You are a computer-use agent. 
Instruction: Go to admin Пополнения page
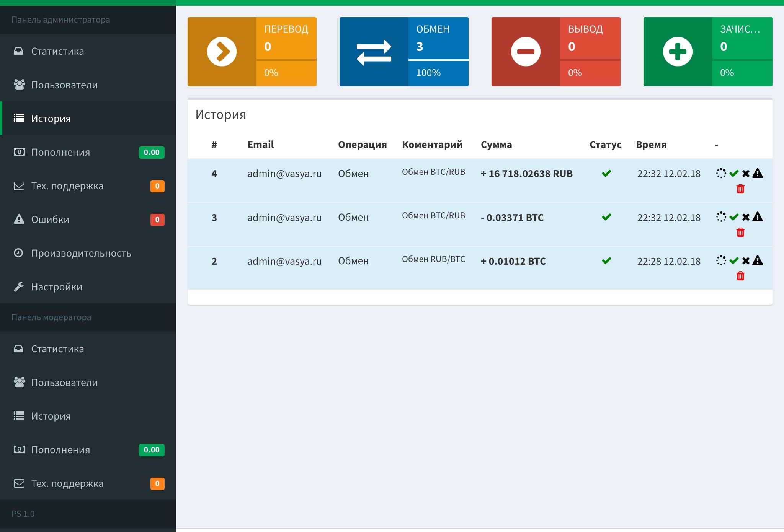click(60, 152)
